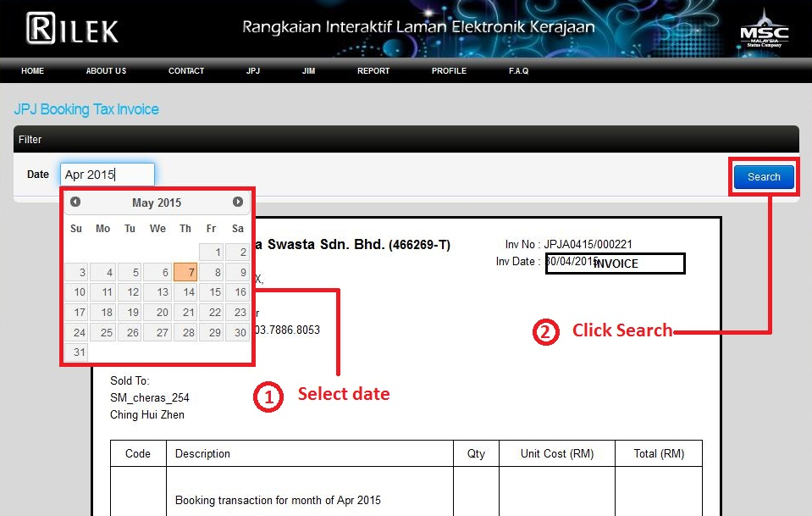Select May 1 in the calendar

pos(212,252)
